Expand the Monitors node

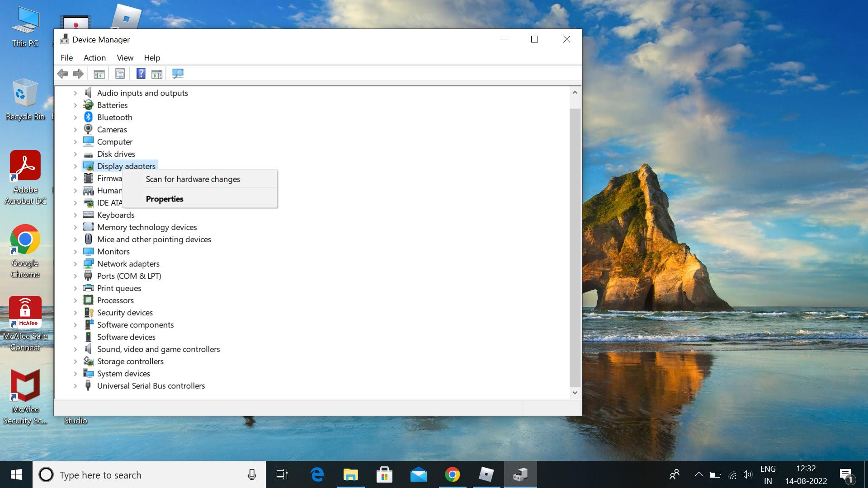[75, 251]
